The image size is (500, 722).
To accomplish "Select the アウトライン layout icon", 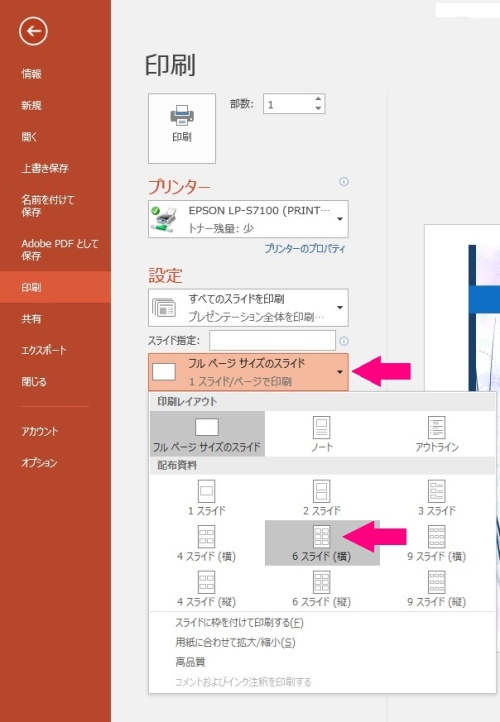I will tap(436, 434).
